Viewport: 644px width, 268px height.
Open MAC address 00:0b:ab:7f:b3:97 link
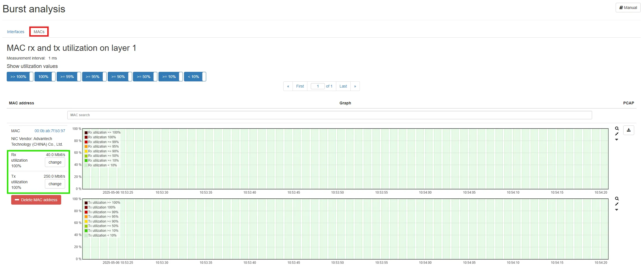(x=50, y=131)
